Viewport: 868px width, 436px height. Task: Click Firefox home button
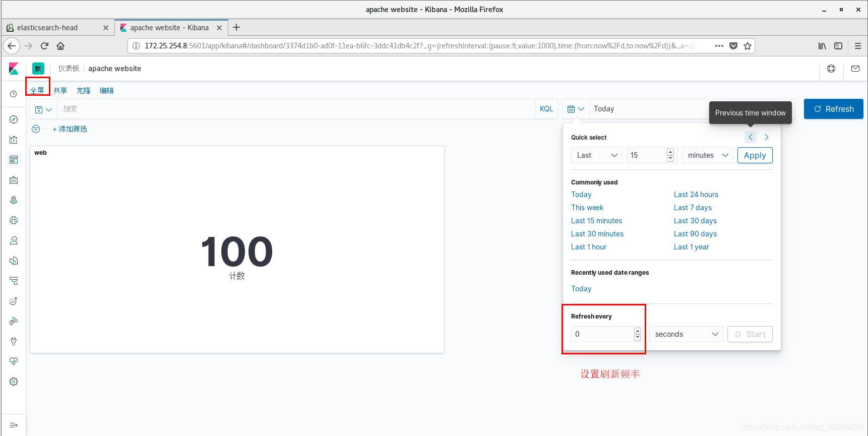tap(60, 46)
